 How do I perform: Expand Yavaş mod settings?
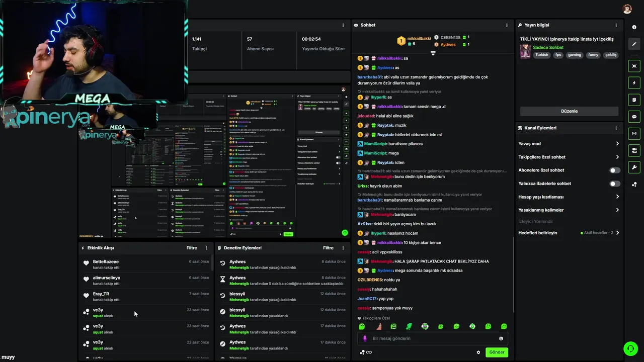coord(569,144)
